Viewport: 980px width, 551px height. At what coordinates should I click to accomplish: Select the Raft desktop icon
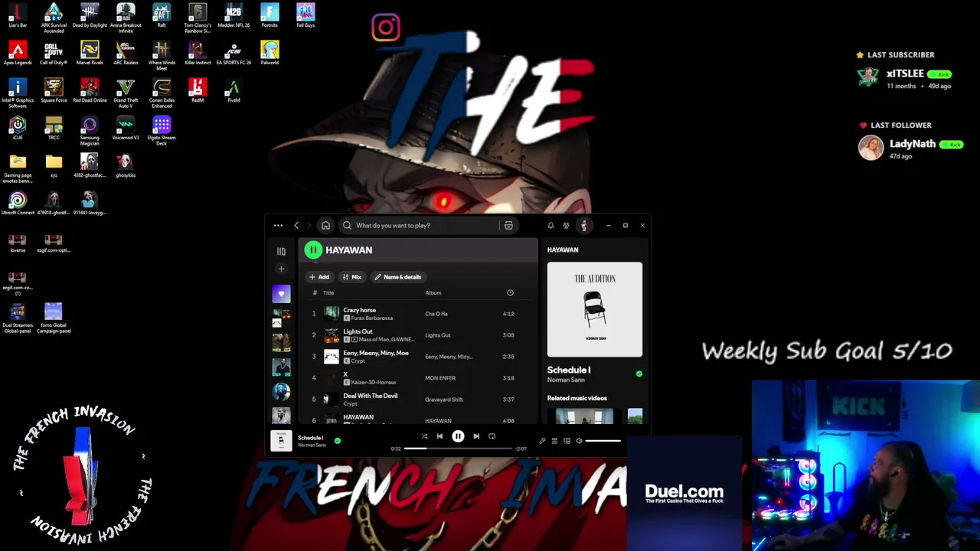pos(162,15)
